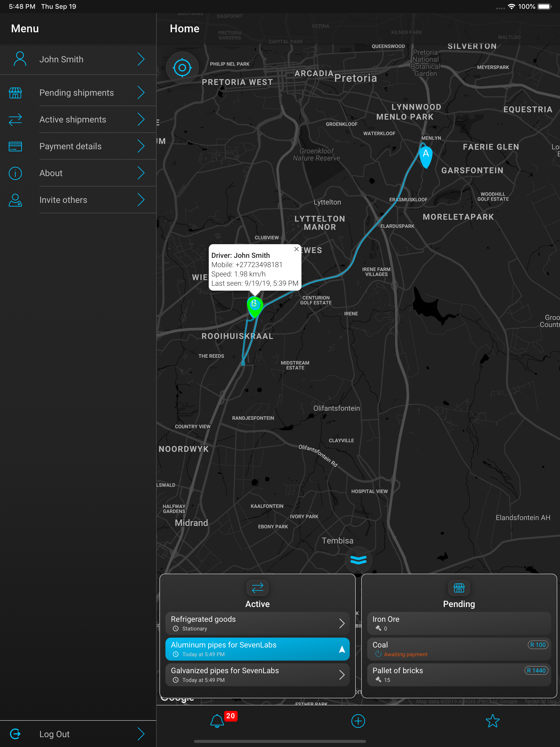Tap the About info icon
Image resolution: width=560 pixels, height=747 pixels.
[15, 173]
